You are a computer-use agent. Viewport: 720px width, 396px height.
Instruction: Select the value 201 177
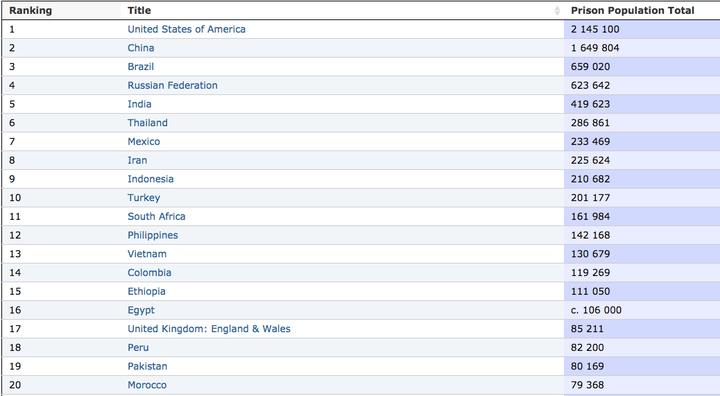point(591,198)
